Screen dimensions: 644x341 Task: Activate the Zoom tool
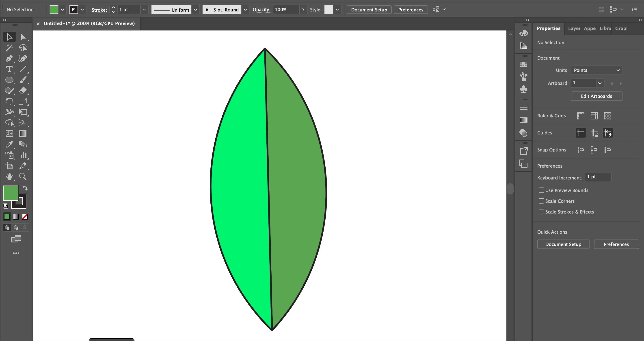(23, 177)
